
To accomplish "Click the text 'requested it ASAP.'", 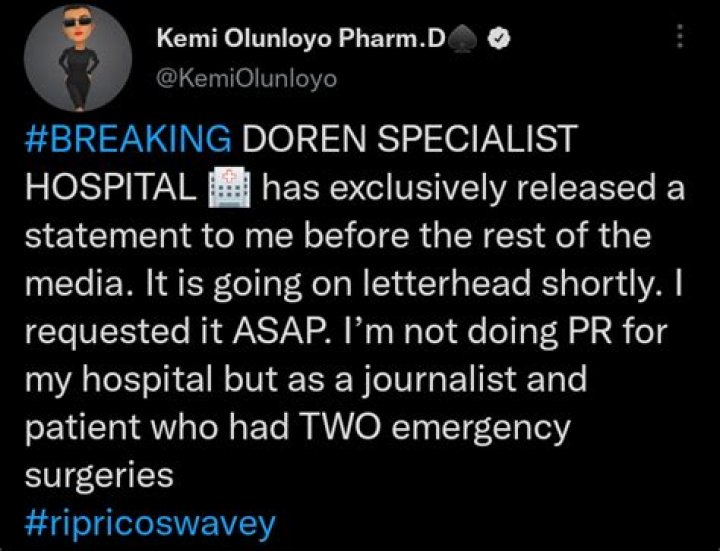I will pos(178,332).
